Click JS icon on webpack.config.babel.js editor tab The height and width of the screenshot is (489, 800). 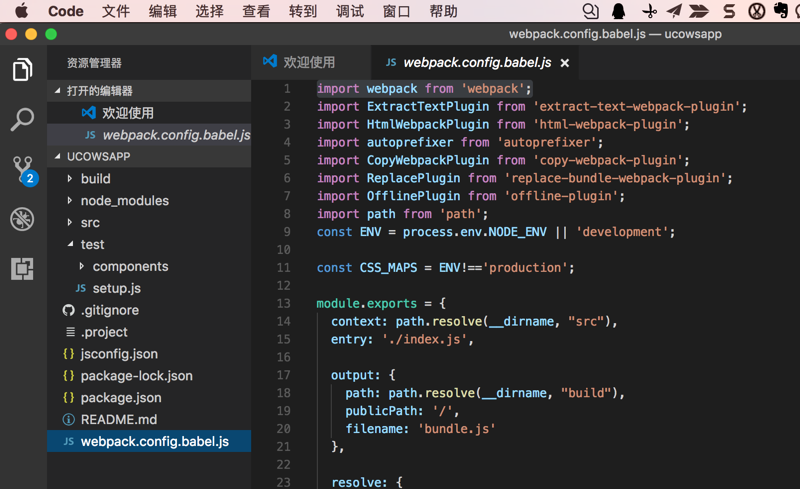pyautogui.click(x=391, y=62)
